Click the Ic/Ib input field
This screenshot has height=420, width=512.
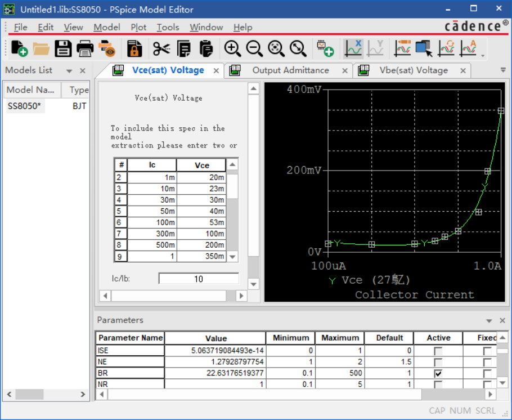click(199, 279)
